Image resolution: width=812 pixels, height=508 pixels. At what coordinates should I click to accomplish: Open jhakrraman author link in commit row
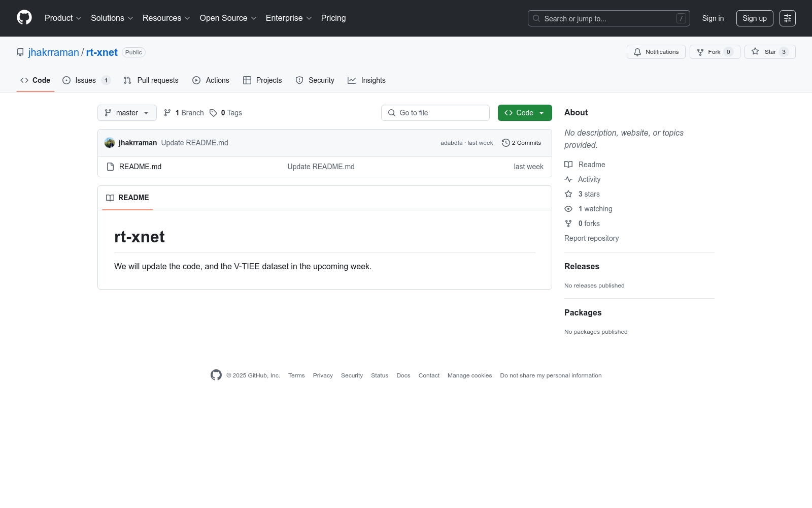(x=138, y=143)
